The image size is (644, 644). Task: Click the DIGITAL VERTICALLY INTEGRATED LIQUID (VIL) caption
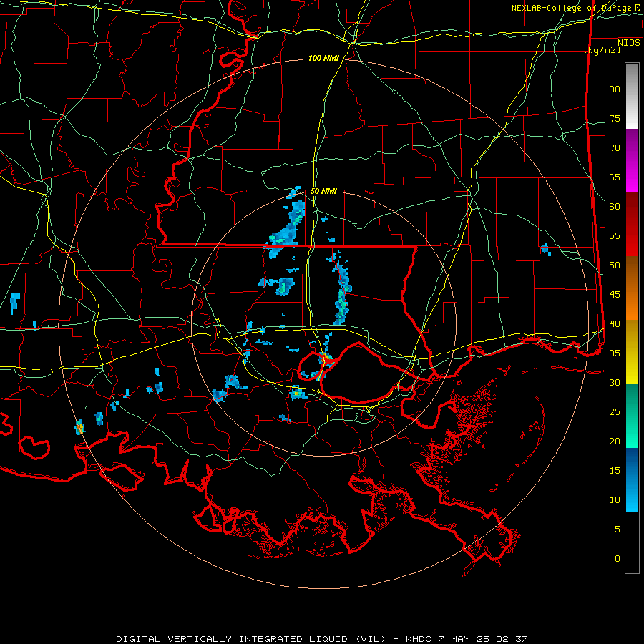(x=250, y=639)
